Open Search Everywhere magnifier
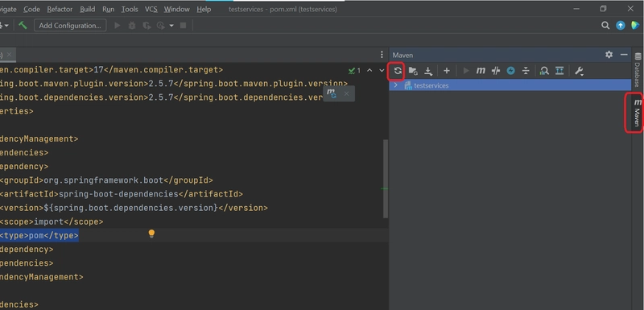 [605, 26]
